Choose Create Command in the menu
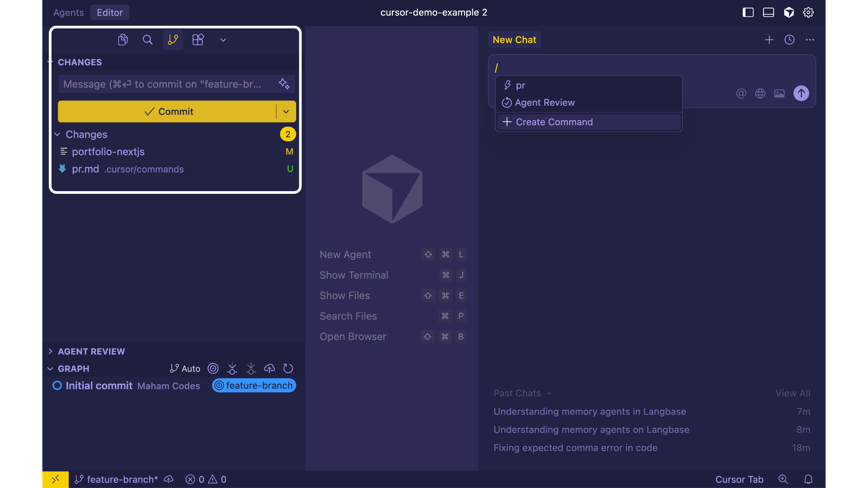The width and height of the screenshot is (868, 488). click(554, 122)
